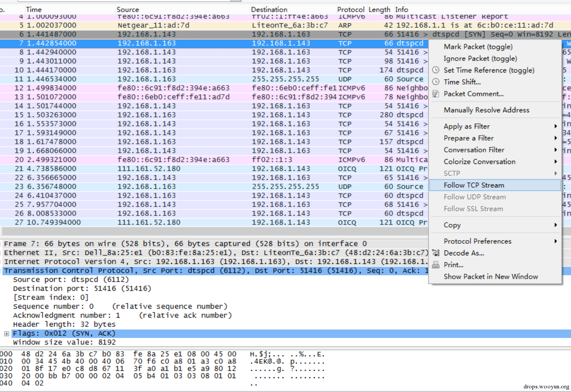Select Manually Resolve Address
Screen dimensions: 571x392
click(486, 110)
